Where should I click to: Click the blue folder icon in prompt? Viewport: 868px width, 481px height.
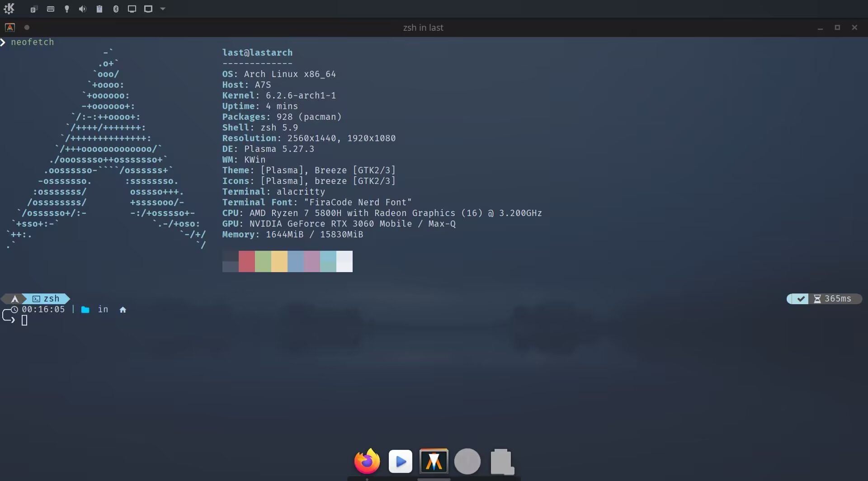click(x=85, y=310)
